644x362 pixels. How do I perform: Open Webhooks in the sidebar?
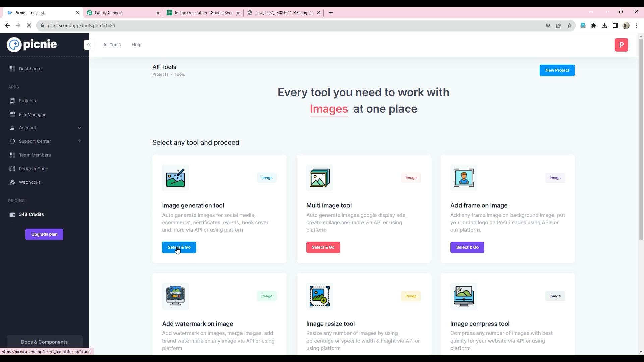(x=30, y=182)
